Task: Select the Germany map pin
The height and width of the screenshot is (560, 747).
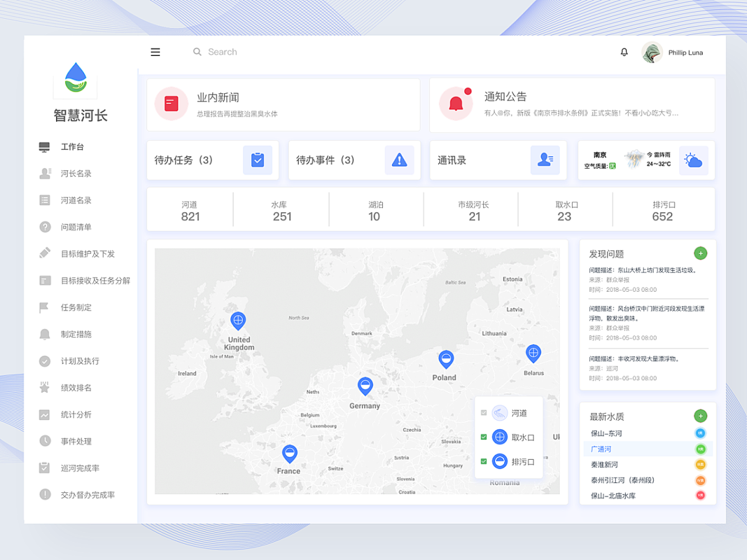Action: tap(365, 386)
